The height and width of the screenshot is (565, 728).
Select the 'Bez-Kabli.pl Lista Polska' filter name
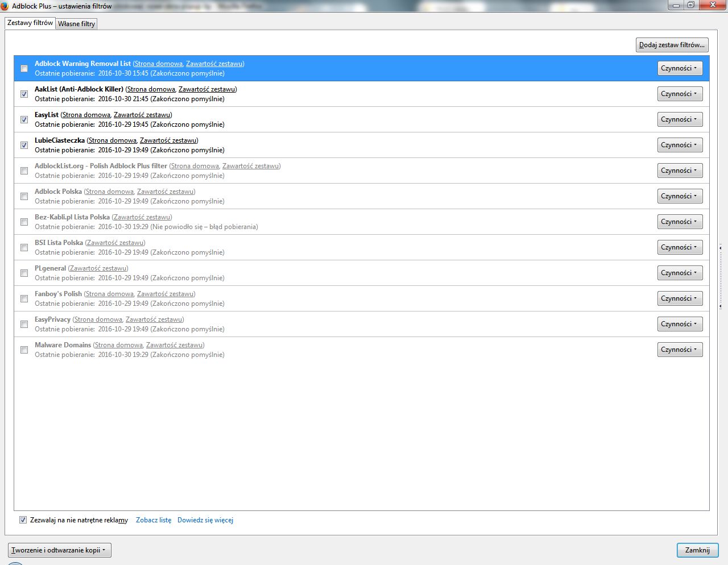[72, 217]
